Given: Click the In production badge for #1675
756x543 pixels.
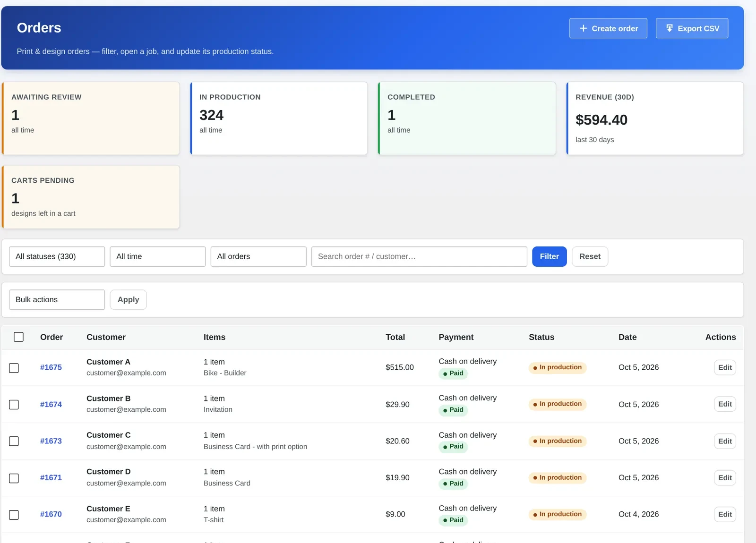Looking at the screenshot, I should [x=558, y=367].
